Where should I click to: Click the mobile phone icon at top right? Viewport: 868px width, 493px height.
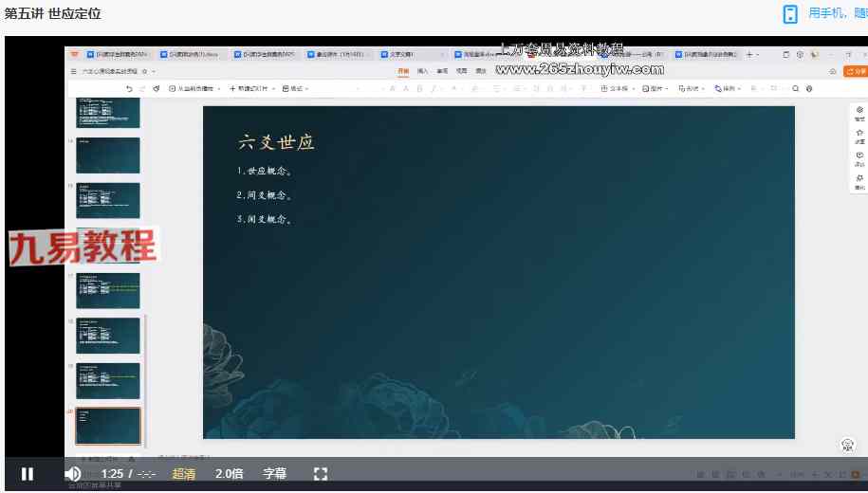click(790, 13)
